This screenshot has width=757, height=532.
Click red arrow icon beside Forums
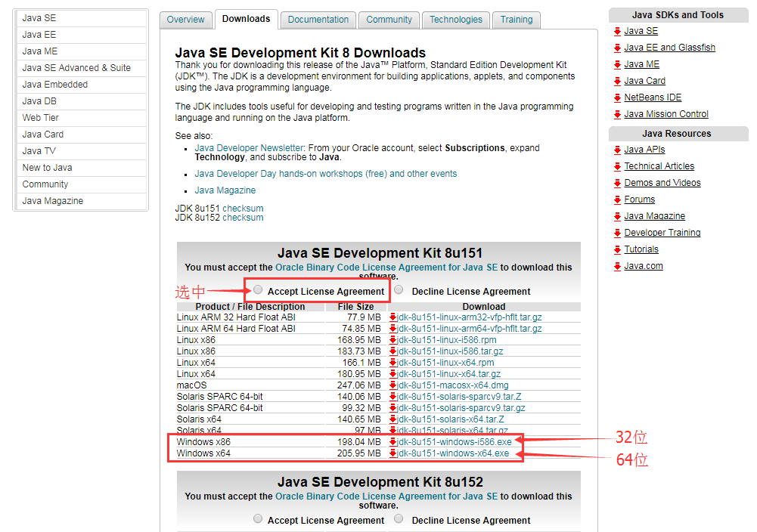(617, 199)
